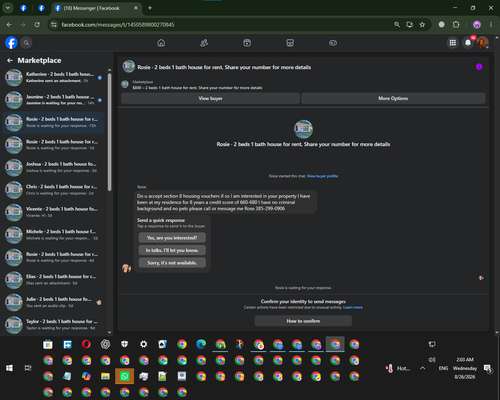Click the How to confirm button
The image size is (500, 400).
303,321
